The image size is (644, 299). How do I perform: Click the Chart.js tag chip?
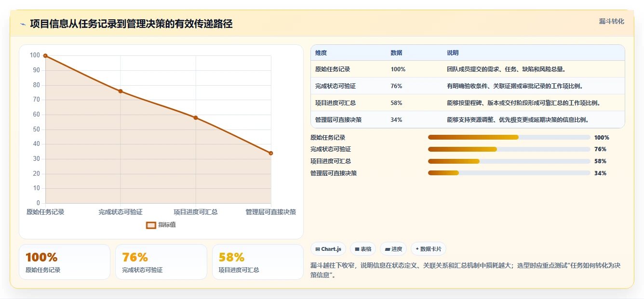[x=328, y=249]
